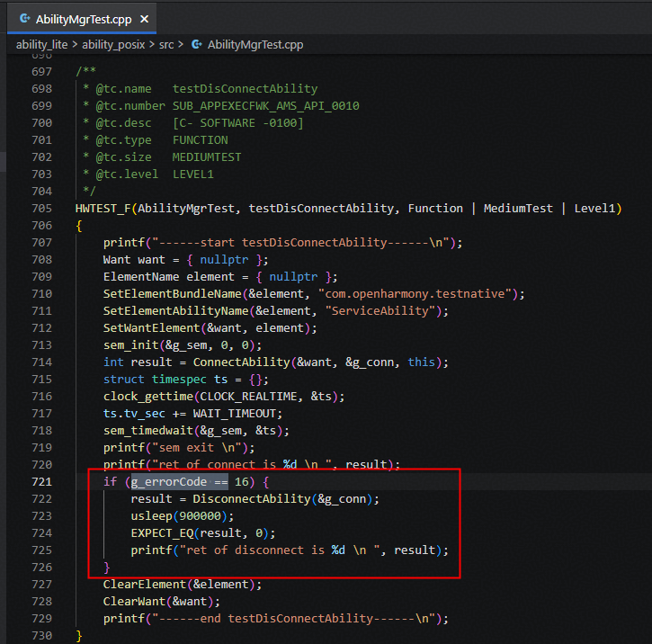Click the AbilityMgrTest.cpp breadcrumb file name

click(x=255, y=44)
